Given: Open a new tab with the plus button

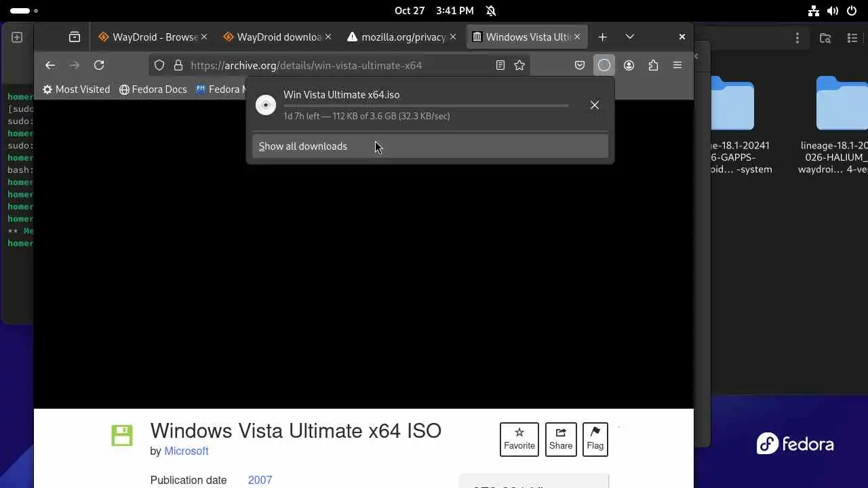Looking at the screenshot, I should (x=602, y=37).
